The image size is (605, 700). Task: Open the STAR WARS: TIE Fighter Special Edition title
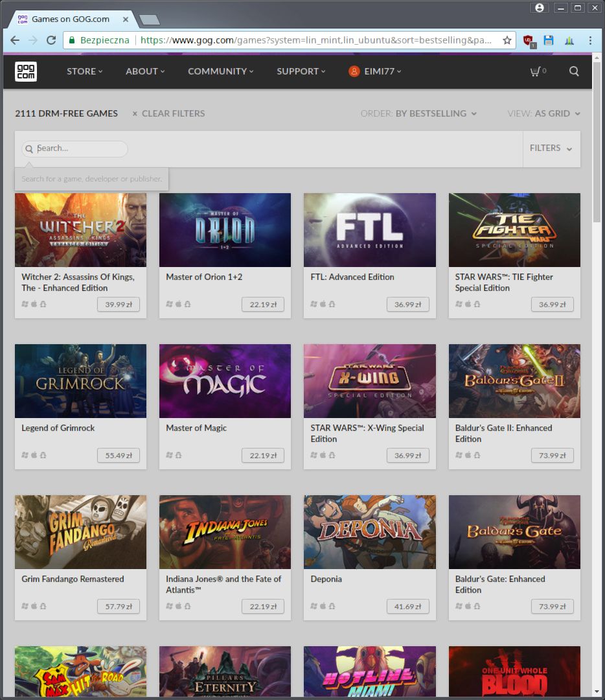[x=504, y=283]
